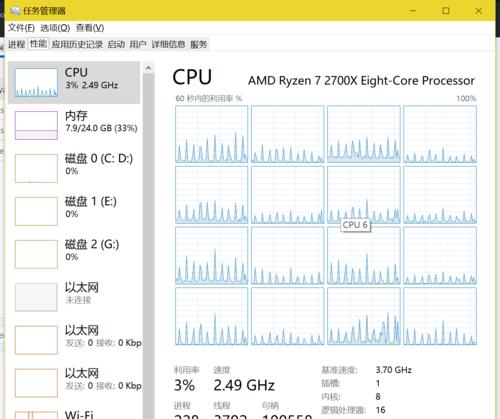The width and height of the screenshot is (500, 419).
Task: Open 磁盘 2 (G:) performance item
Action: (74, 254)
